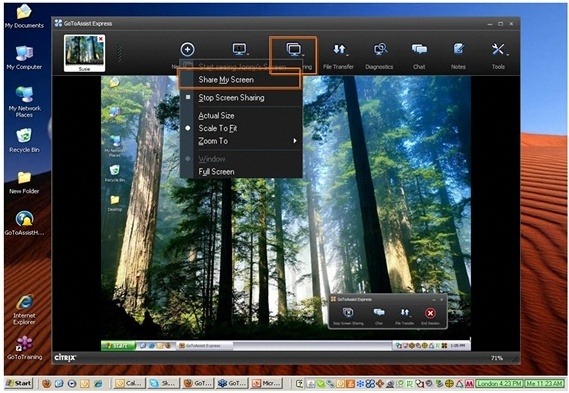The width and height of the screenshot is (569, 393).
Task: Open the Tools wrench icon
Action: pos(498,49)
